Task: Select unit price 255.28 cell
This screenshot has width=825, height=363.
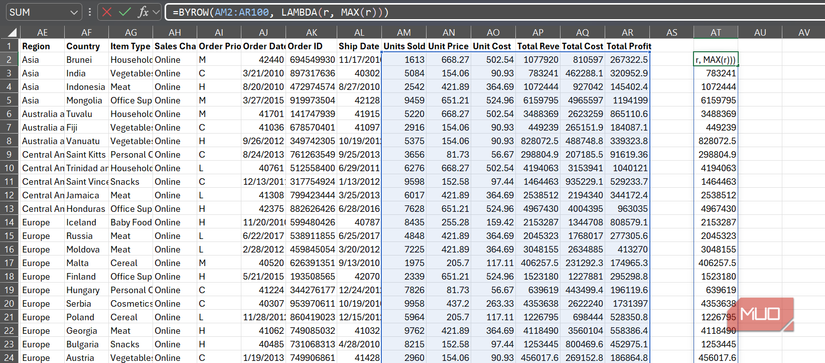Action: coord(449,222)
